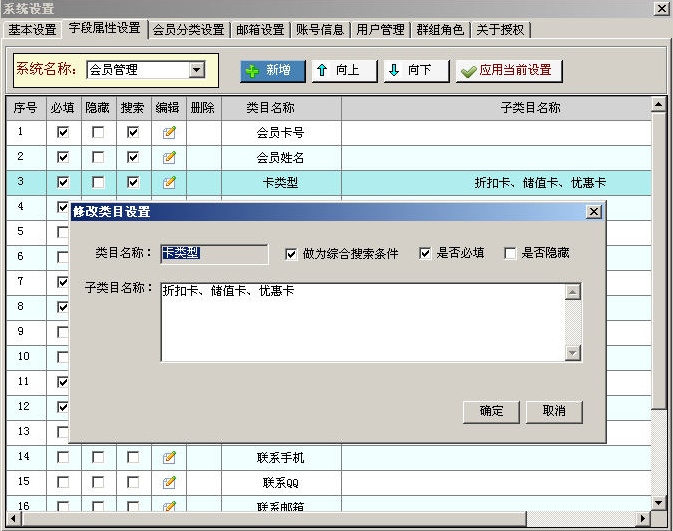Click the edit icon for 卡类型 row
Screen dimensions: 673x531
[x=169, y=182]
